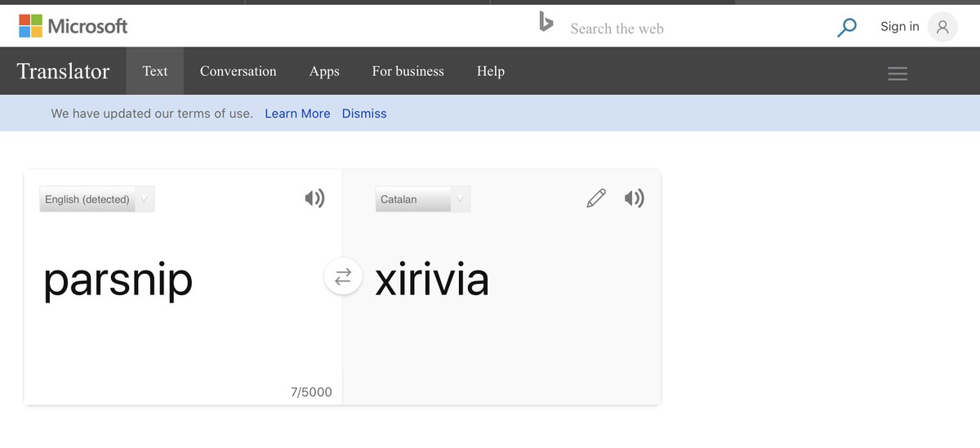The image size is (980, 448).
Task: Swap source and target languages
Action: (x=343, y=276)
